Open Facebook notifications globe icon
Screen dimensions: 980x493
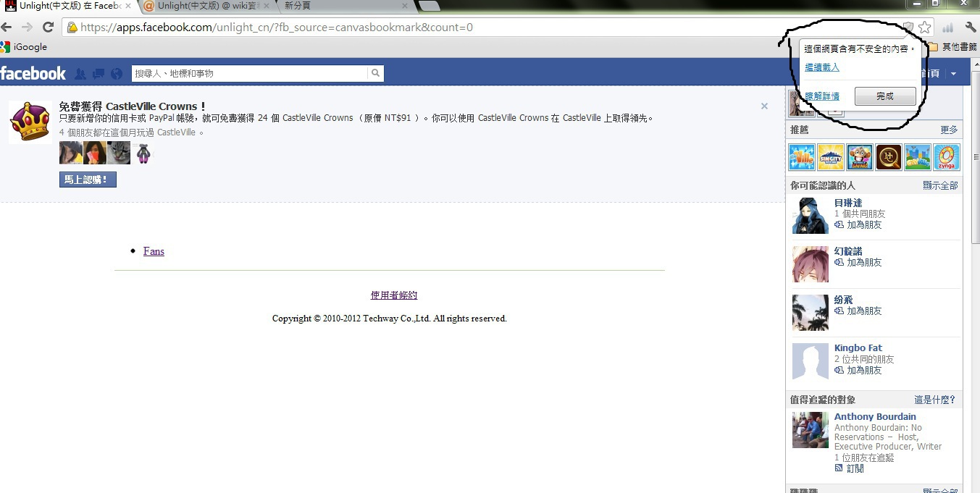(117, 74)
